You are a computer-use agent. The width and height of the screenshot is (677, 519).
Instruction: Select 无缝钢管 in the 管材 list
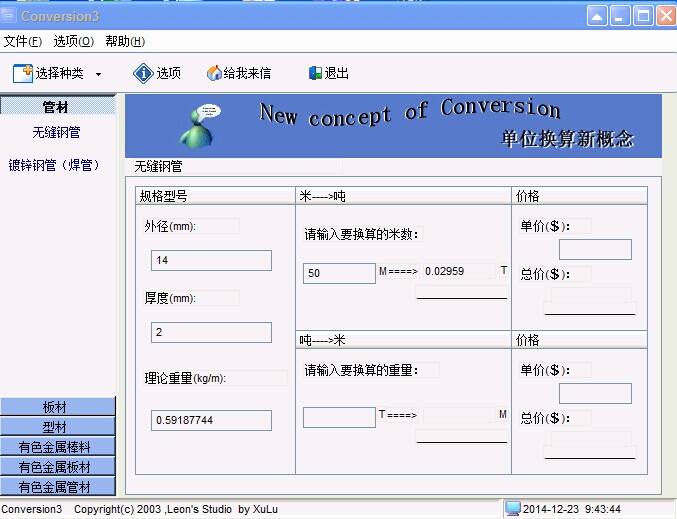click(x=56, y=132)
